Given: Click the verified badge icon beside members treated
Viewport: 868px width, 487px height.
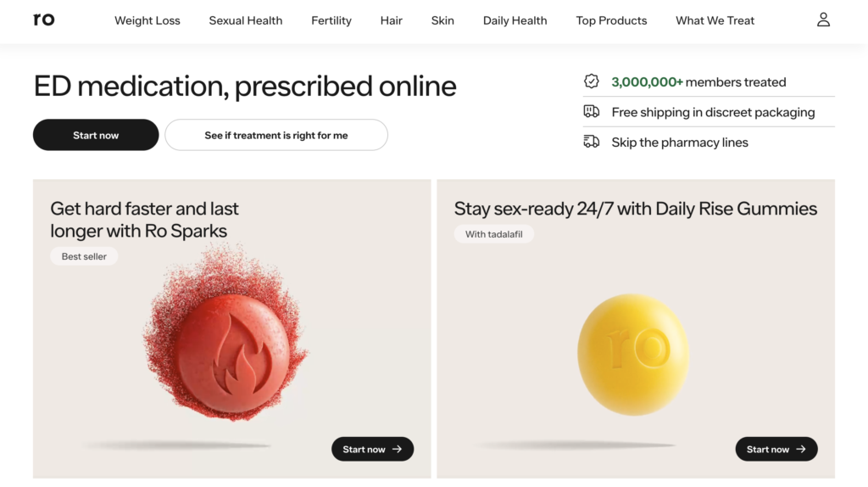Looking at the screenshot, I should point(592,81).
